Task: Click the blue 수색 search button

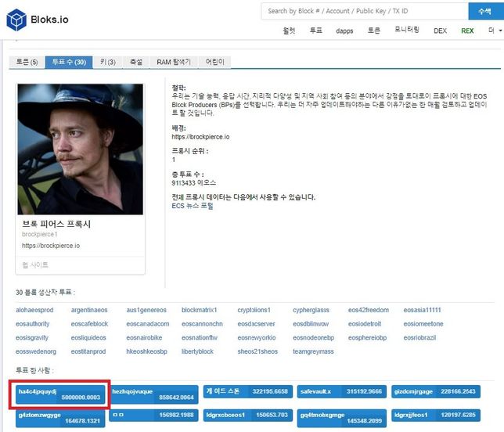Action: (x=485, y=11)
